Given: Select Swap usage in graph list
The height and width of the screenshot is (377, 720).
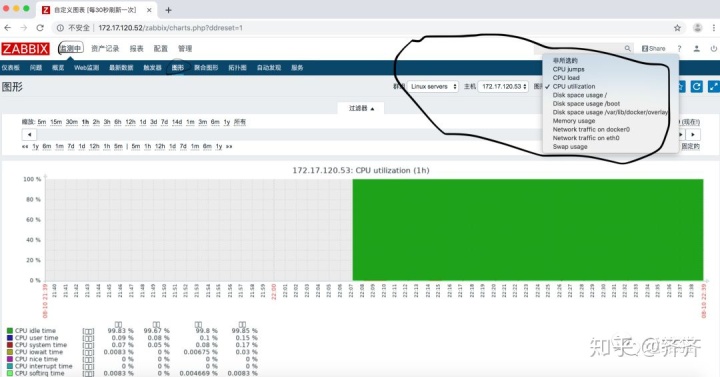Looking at the screenshot, I should (x=570, y=146).
